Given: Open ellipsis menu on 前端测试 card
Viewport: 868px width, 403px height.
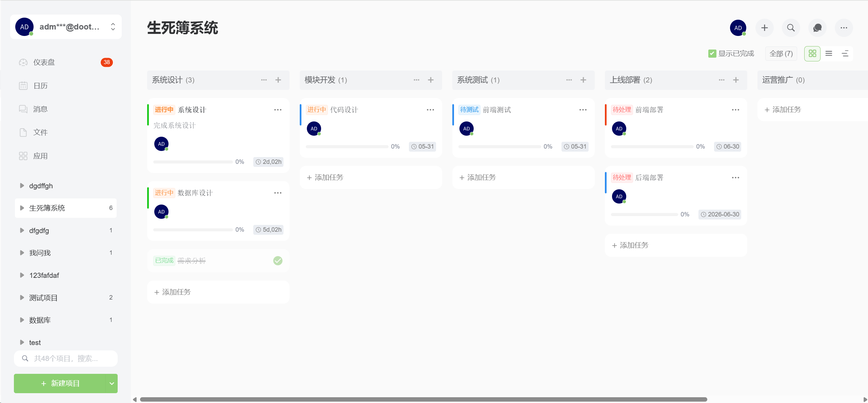Looking at the screenshot, I should click(x=583, y=110).
